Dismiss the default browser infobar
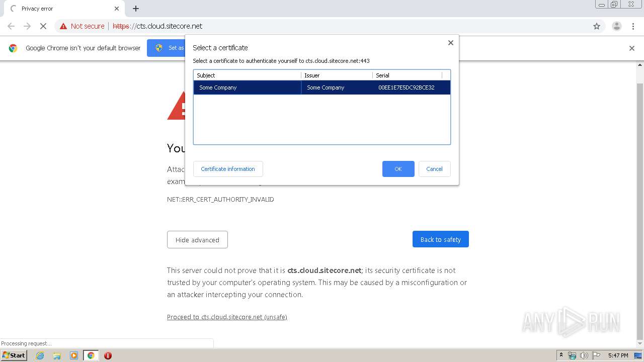Image resolution: width=644 pixels, height=362 pixels. tap(632, 48)
